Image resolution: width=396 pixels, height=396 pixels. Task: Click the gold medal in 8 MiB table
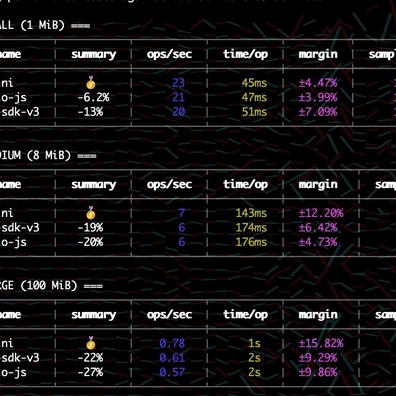91,213
